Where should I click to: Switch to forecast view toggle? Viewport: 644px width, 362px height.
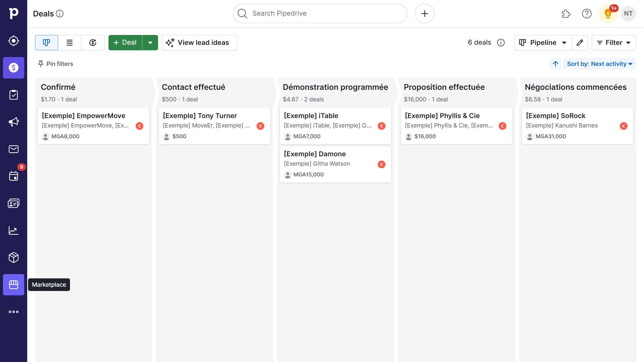(x=93, y=42)
